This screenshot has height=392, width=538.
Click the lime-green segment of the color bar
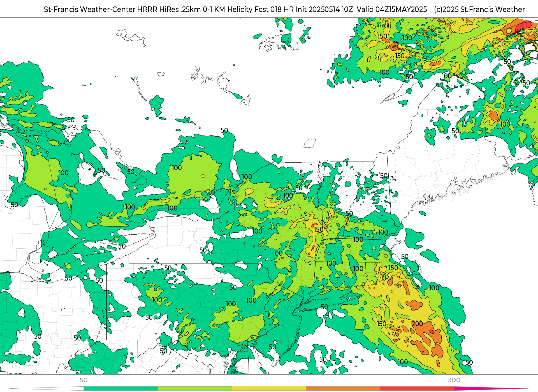click(x=195, y=389)
